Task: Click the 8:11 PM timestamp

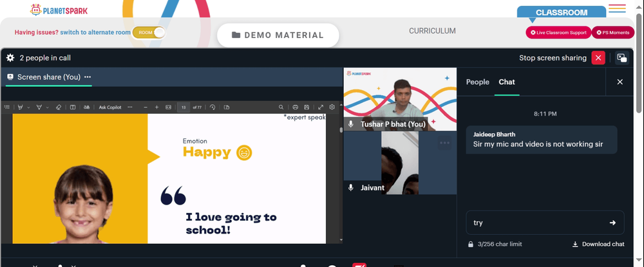Action: point(545,114)
